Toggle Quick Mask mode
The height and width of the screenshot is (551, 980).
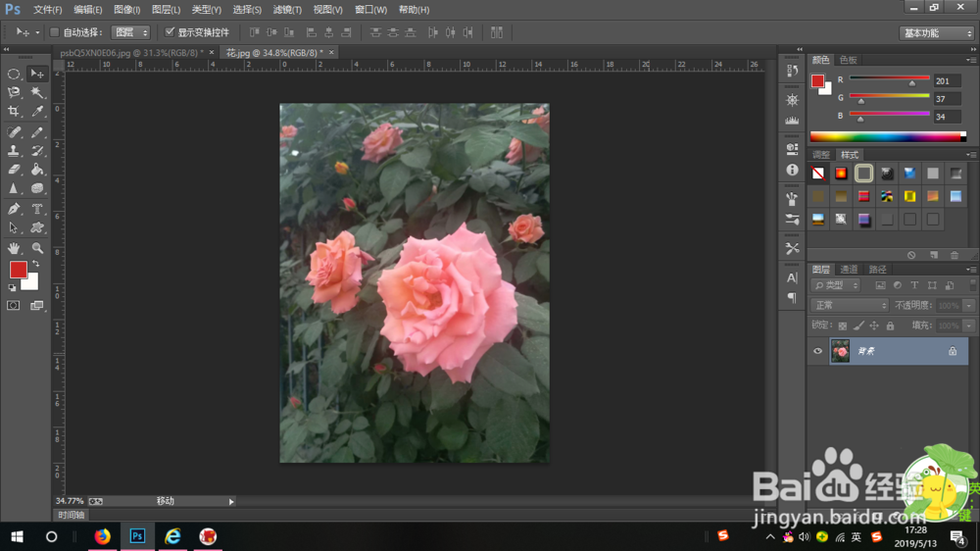pos(13,306)
